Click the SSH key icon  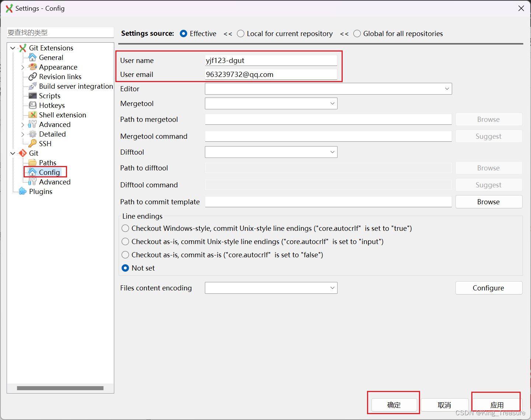32,144
